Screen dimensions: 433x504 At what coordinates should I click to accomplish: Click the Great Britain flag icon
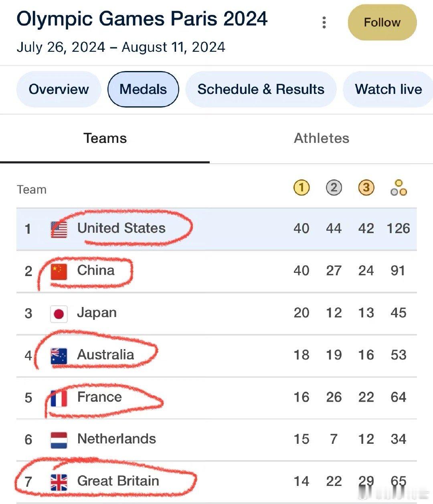[x=59, y=482]
